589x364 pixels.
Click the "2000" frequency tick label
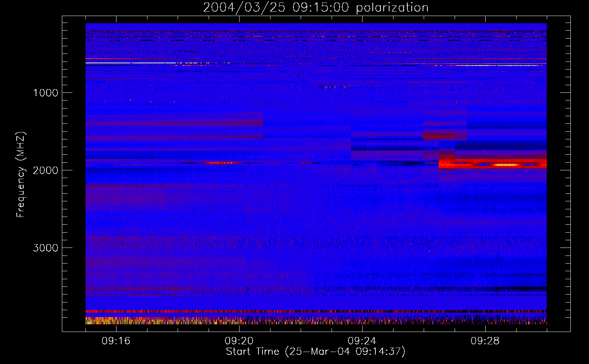click(x=46, y=170)
